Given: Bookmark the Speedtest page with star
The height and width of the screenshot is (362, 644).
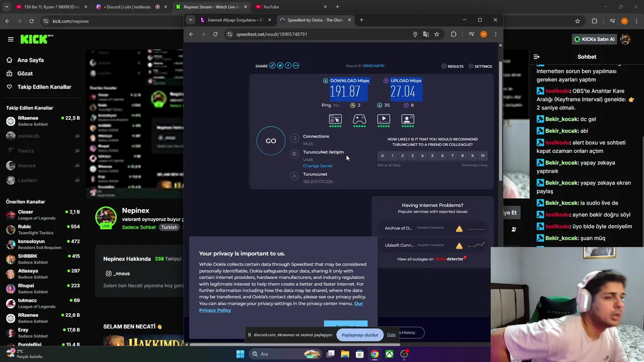Looking at the screenshot, I should 437,34.
